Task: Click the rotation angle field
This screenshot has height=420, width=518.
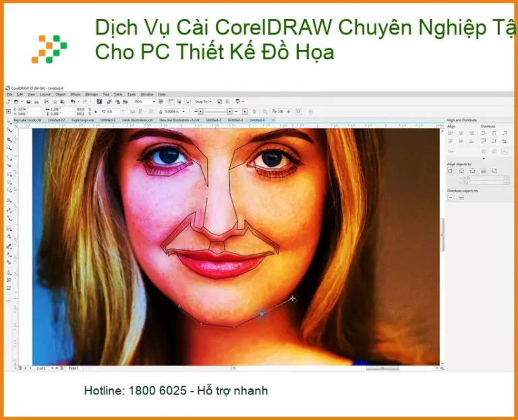Action: click(114, 112)
